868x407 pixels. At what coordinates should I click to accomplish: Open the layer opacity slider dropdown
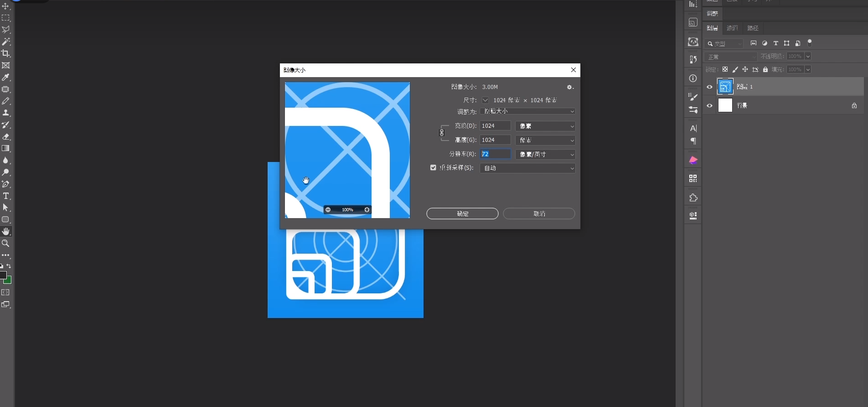coord(808,56)
